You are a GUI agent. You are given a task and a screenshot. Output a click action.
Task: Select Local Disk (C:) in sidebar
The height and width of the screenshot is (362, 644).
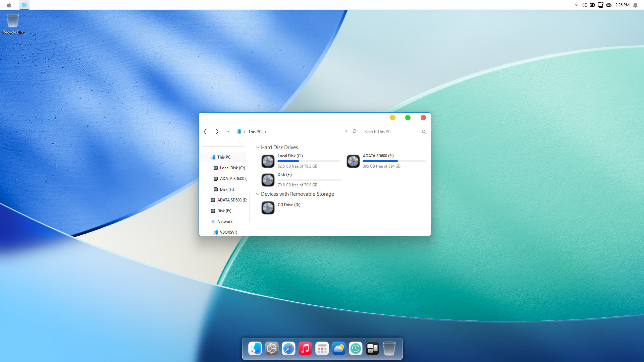232,168
